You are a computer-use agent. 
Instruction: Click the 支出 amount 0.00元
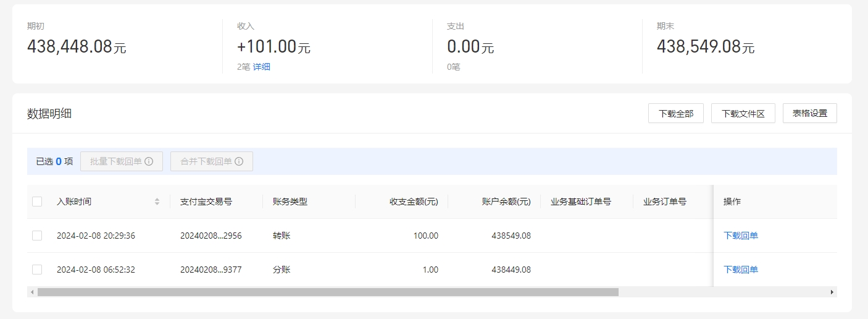(x=470, y=46)
